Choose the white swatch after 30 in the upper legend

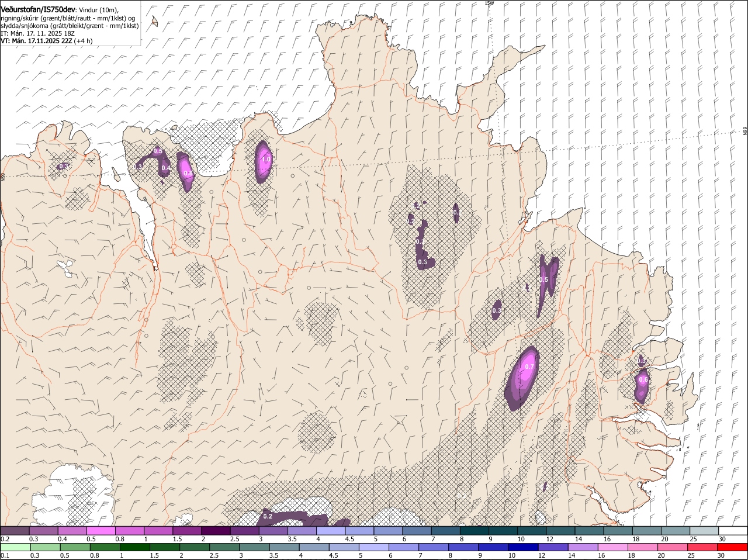733,531
